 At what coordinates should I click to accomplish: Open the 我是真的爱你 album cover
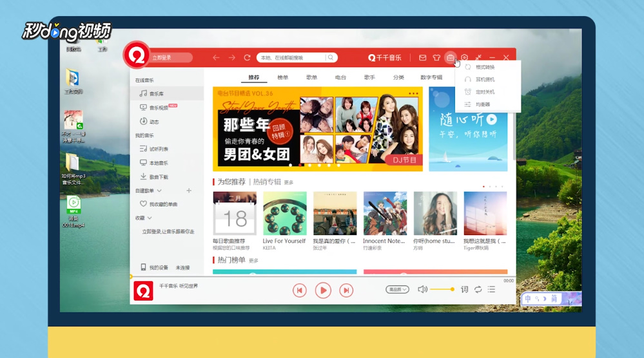tap(335, 213)
